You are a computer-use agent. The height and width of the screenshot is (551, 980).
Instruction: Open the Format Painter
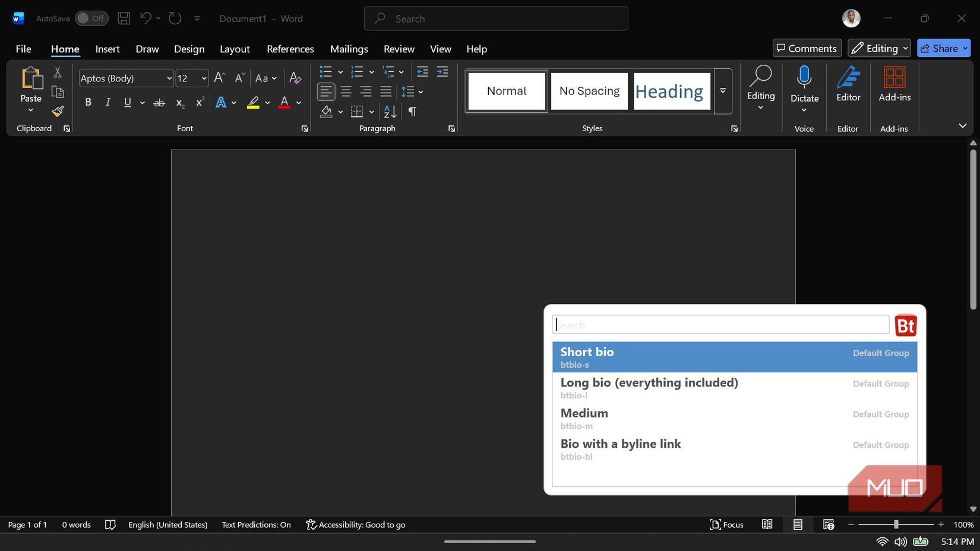coord(57,112)
